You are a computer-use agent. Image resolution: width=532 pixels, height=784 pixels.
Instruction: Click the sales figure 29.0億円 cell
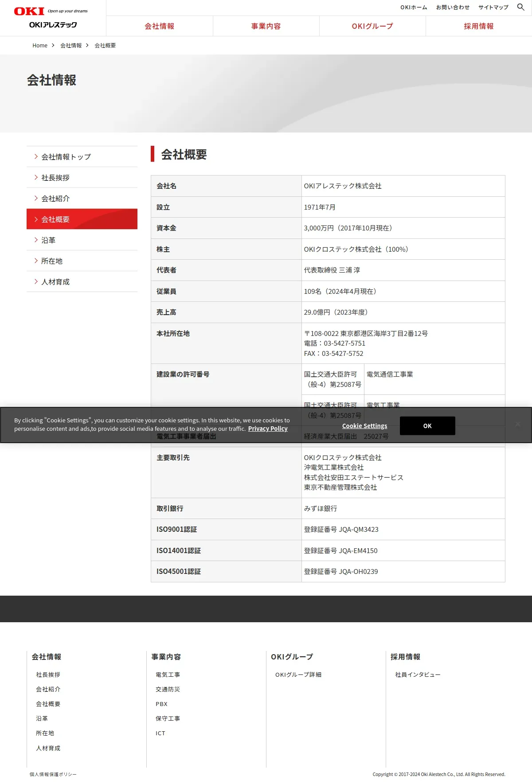[403, 312]
